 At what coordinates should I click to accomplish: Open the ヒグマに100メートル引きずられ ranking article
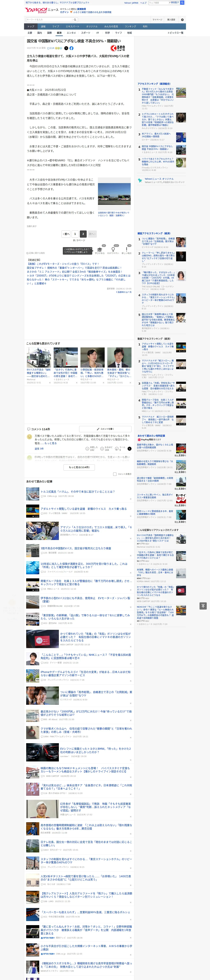(x=158, y=119)
